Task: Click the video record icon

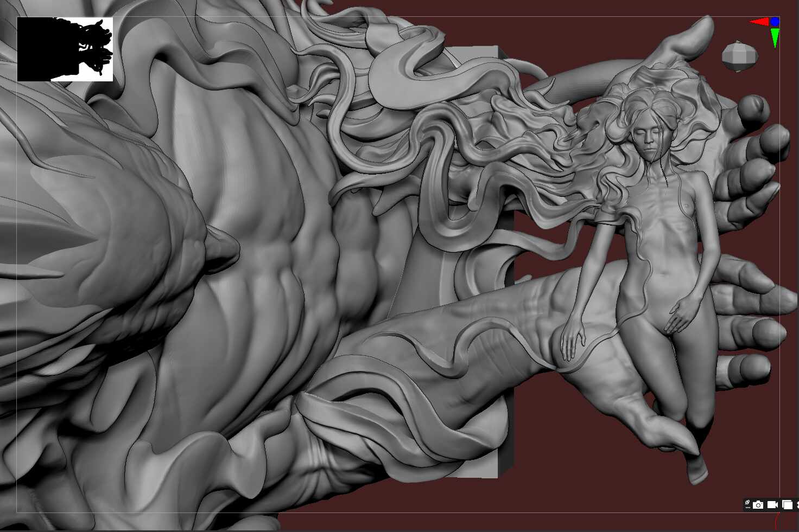Action: point(772,505)
